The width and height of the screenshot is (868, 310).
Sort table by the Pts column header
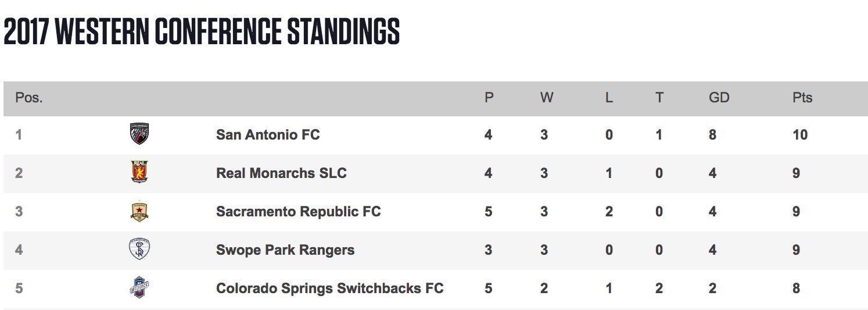(x=802, y=98)
